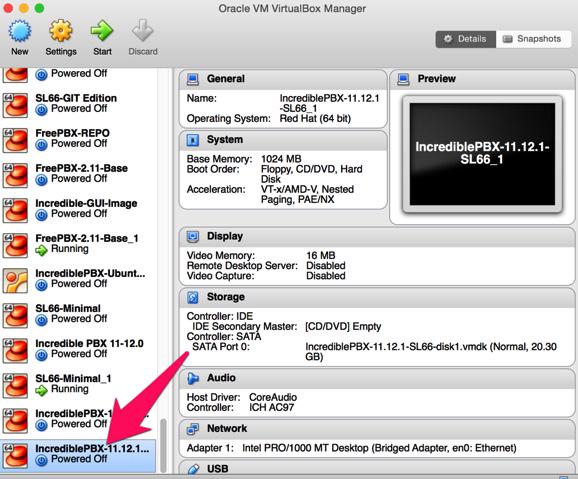578x479 pixels.
Task: Click the IncrediblePBX-11.12.1-SL66_1 preview thumbnail
Action: tap(482, 154)
